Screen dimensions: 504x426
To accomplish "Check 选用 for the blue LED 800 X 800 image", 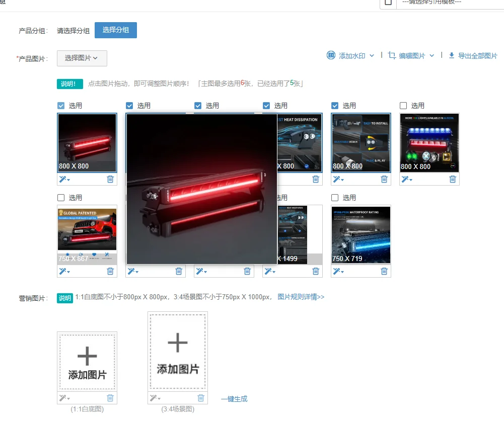I will 403,106.
